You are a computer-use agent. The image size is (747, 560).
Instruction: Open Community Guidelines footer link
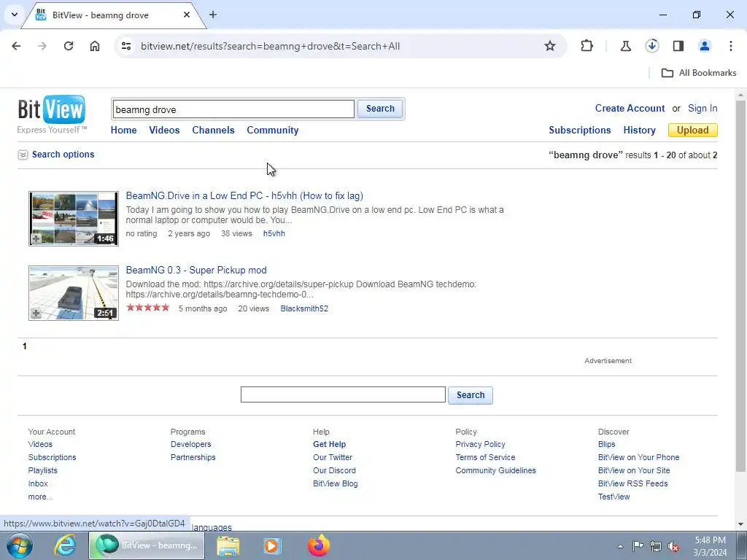pyautogui.click(x=495, y=470)
